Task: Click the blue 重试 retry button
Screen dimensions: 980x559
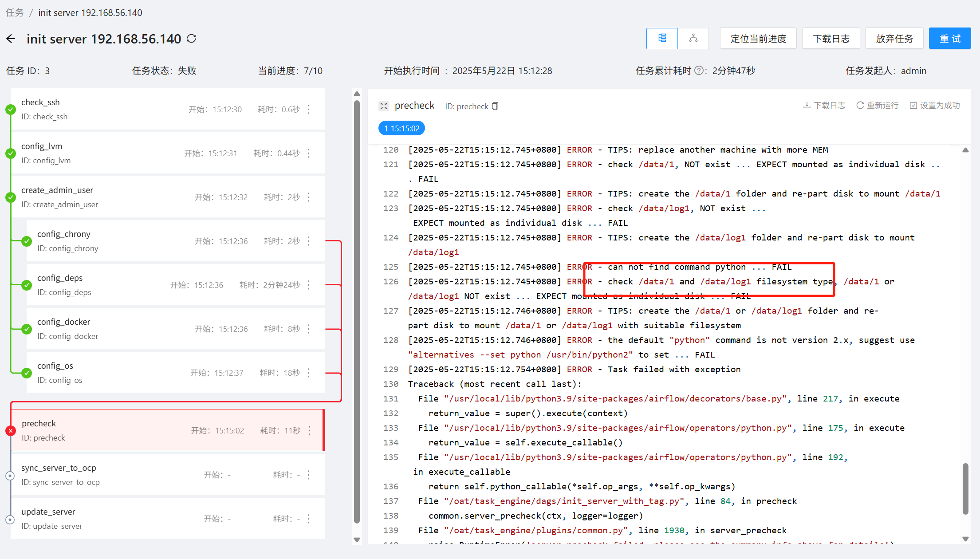Action: (x=950, y=38)
